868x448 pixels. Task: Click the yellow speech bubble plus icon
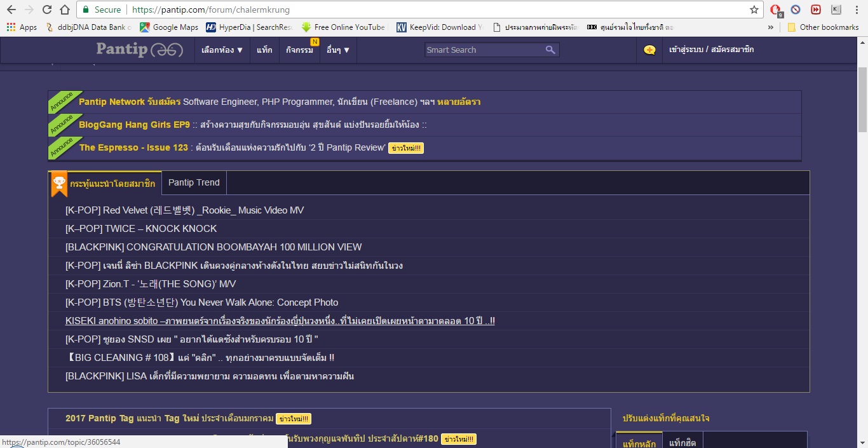coord(649,50)
